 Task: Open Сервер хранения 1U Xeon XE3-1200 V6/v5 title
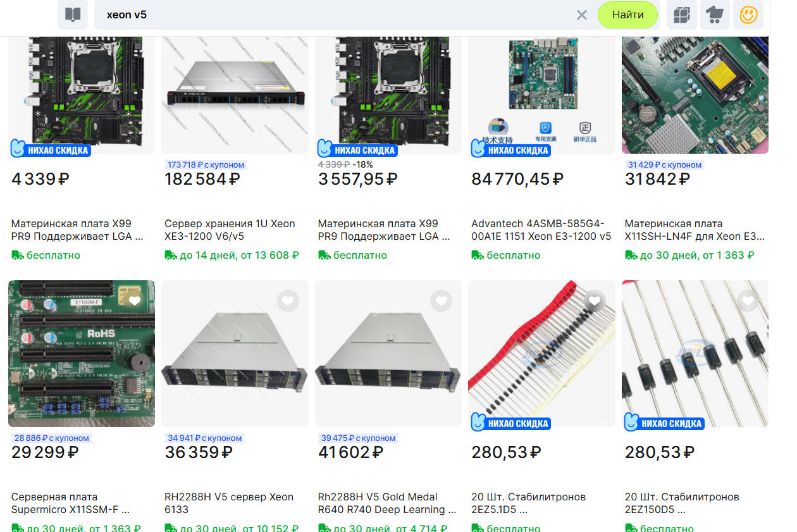(x=230, y=230)
